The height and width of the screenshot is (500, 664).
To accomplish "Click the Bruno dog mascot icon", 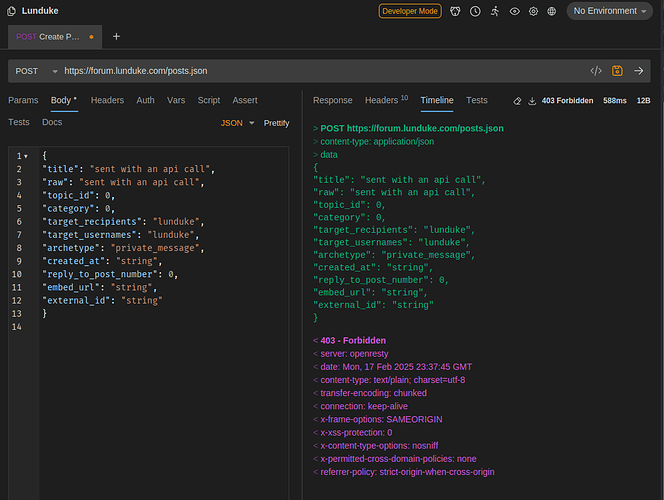I will point(455,11).
